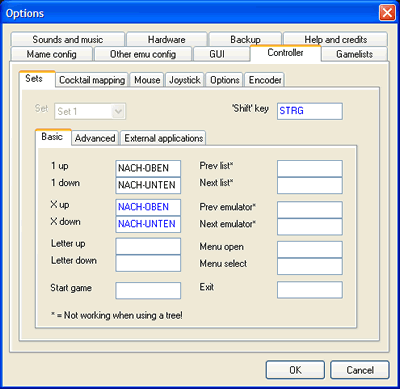Confirm settings with the OK button

pos(295,370)
